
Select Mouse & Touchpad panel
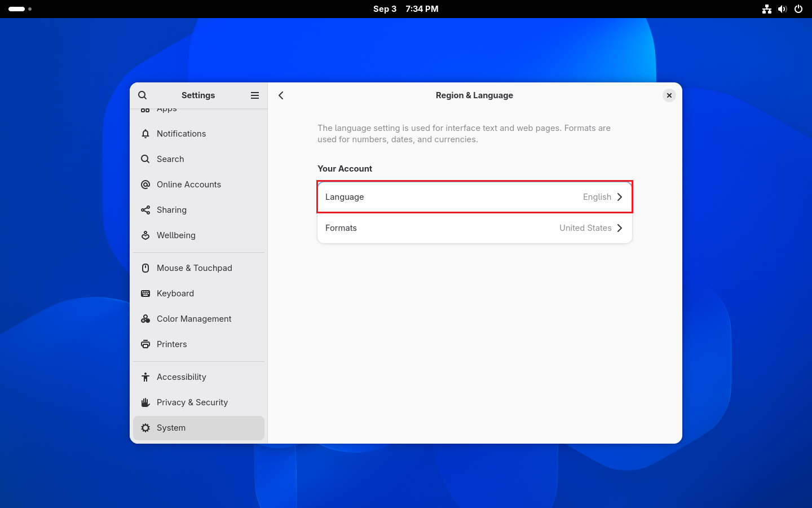click(198, 268)
